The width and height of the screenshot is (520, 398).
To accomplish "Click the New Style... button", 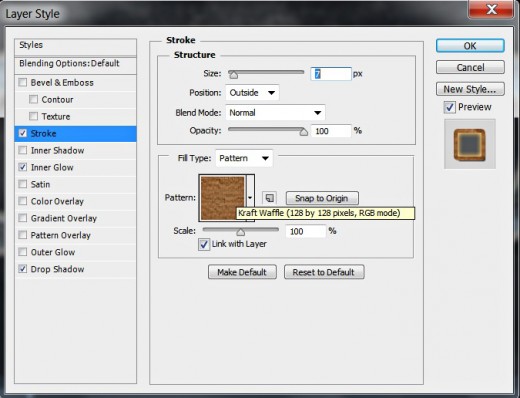I will point(470,89).
